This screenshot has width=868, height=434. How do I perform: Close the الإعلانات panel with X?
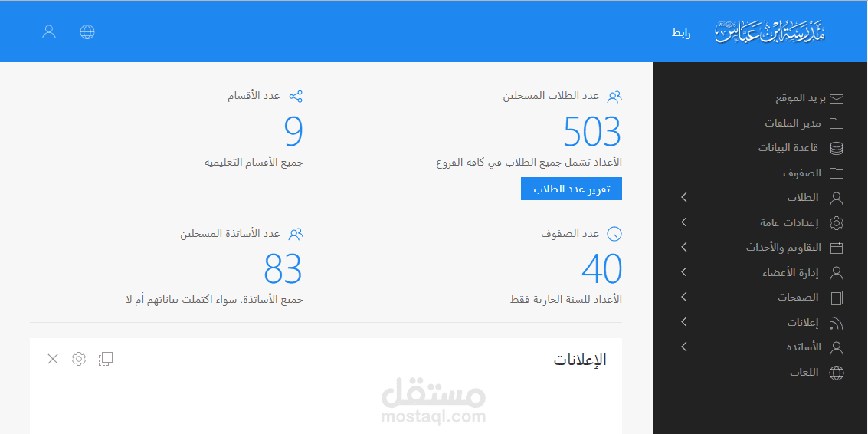click(x=53, y=359)
